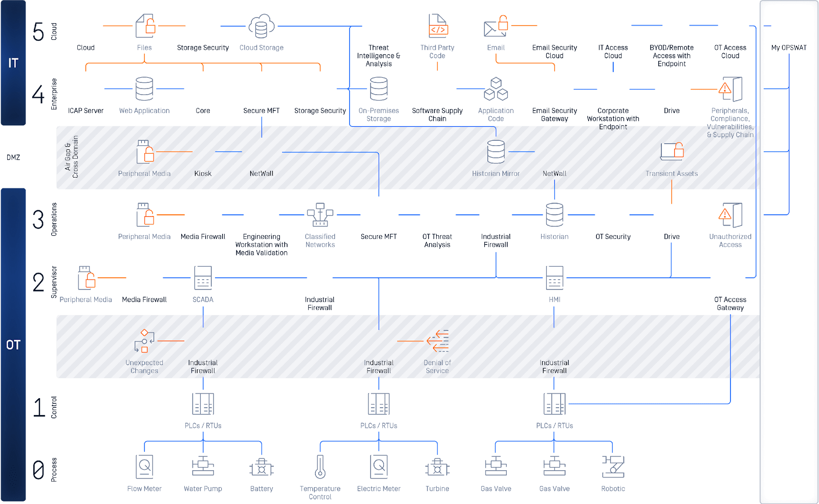The height and width of the screenshot is (504, 819).
Task: Click the OT Security label
Action: click(x=613, y=236)
